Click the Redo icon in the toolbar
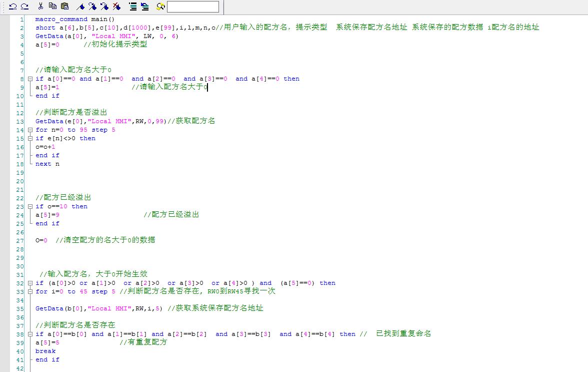This screenshot has width=588, height=372. (x=24, y=7)
